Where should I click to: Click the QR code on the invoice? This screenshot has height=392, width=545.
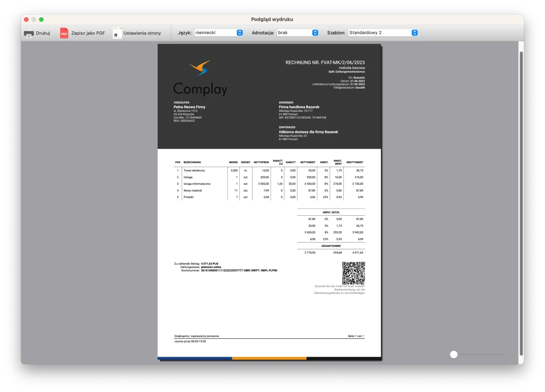tap(353, 273)
